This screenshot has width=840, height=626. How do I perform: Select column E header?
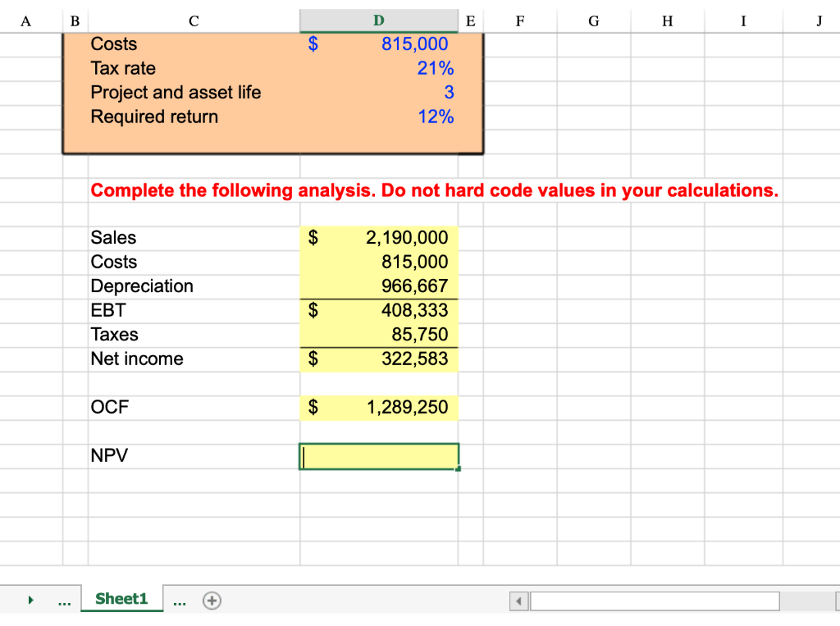[470, 21]
